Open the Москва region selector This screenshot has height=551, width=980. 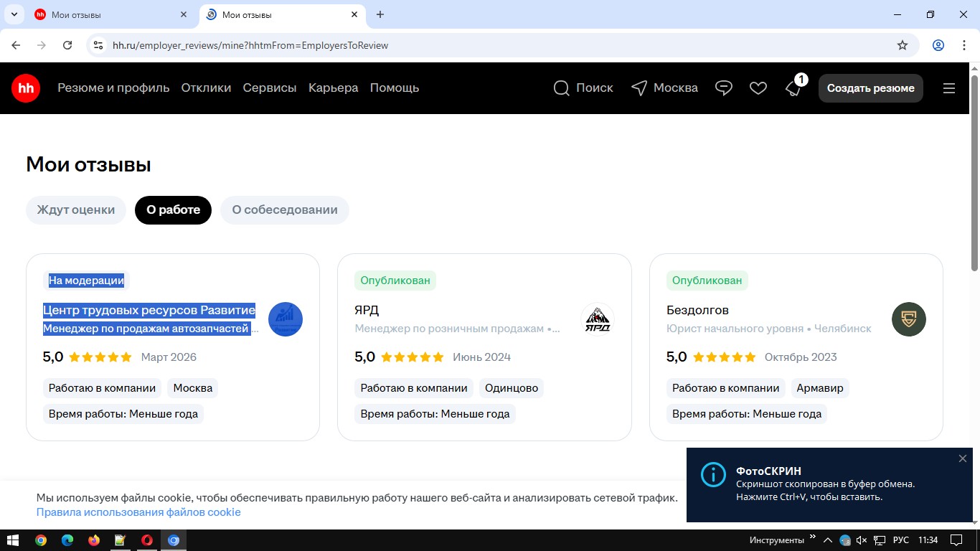pyautogui.click(x=664, y=88)
